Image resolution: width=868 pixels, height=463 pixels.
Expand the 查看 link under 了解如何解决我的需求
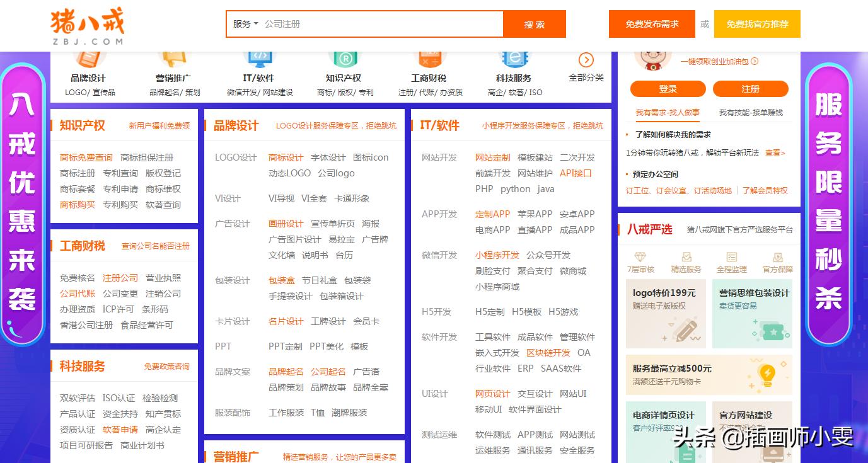tap(775, 152)
